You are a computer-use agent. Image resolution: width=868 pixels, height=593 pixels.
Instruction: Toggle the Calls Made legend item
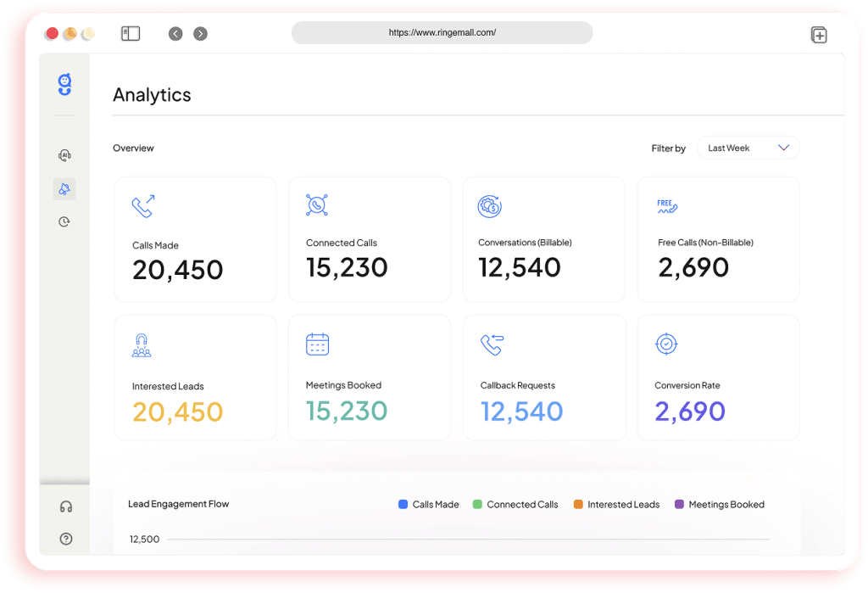tap(428, 504)
